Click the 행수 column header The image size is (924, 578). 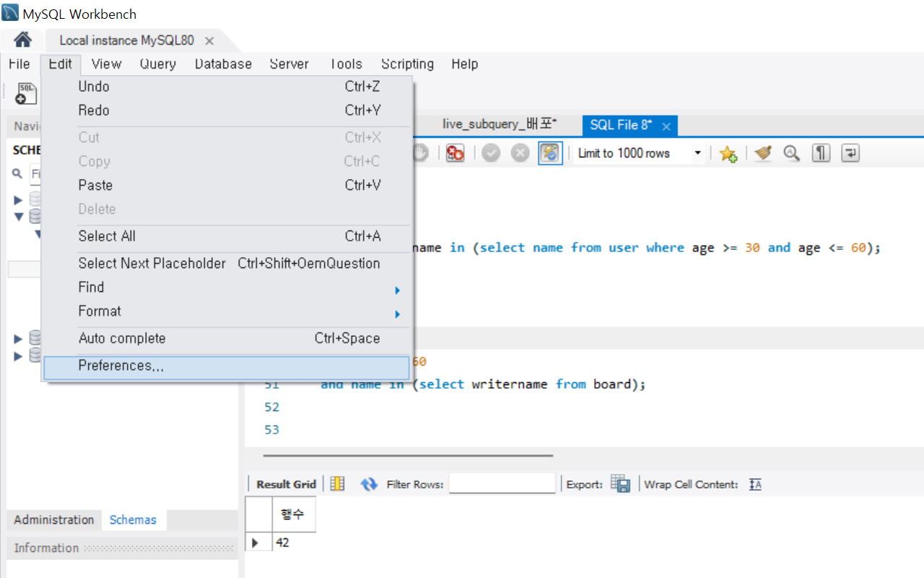point(294,514)
